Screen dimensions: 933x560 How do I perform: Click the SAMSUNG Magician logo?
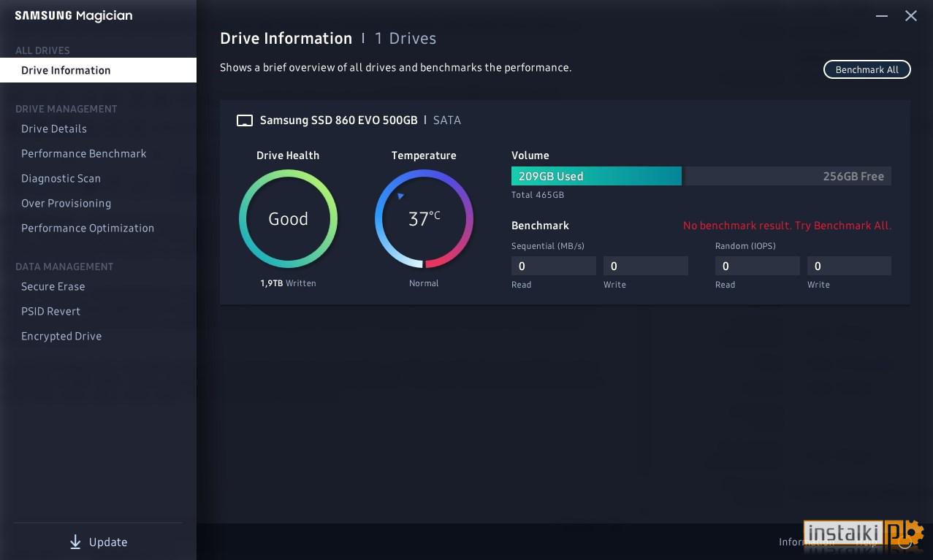(x=74, y=16)
